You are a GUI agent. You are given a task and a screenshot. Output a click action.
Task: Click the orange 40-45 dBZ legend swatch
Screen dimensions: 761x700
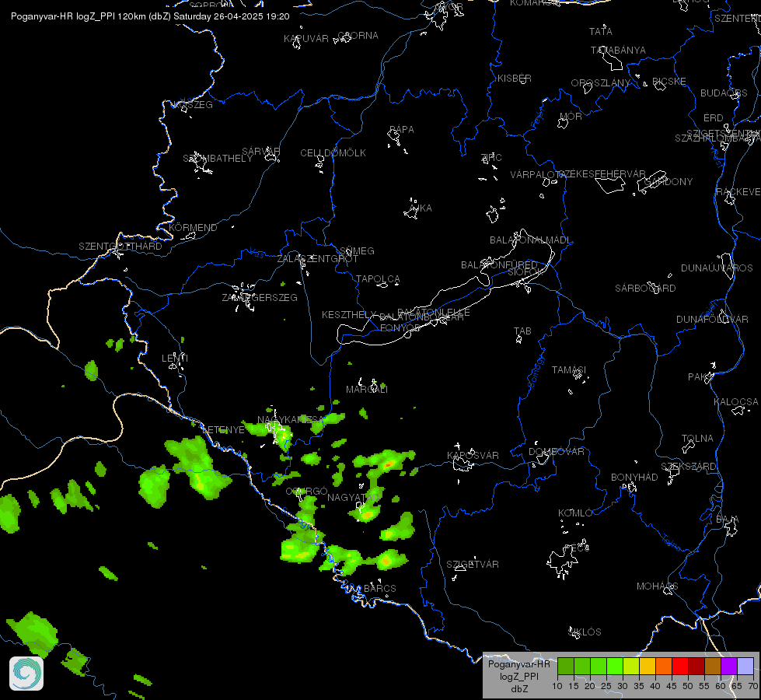click(664, 666)
